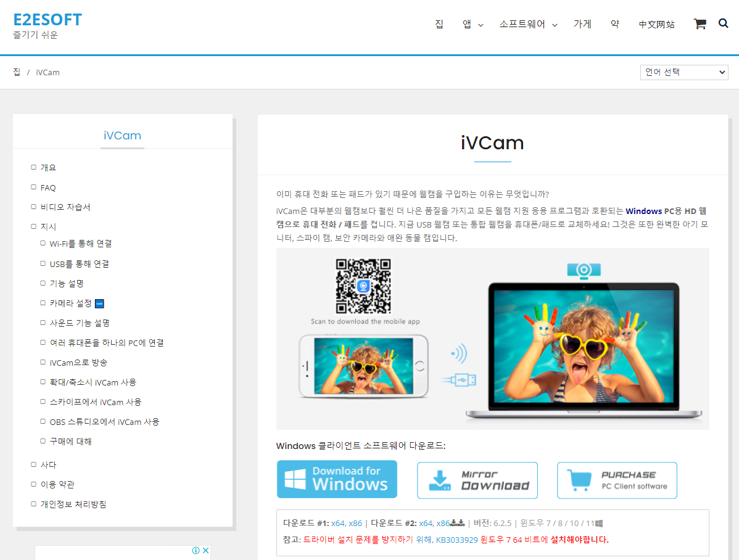The height and width of the screenshot is (560, 739).
Task: Open the 개요 sidebar item
Action: coord(48,168)
